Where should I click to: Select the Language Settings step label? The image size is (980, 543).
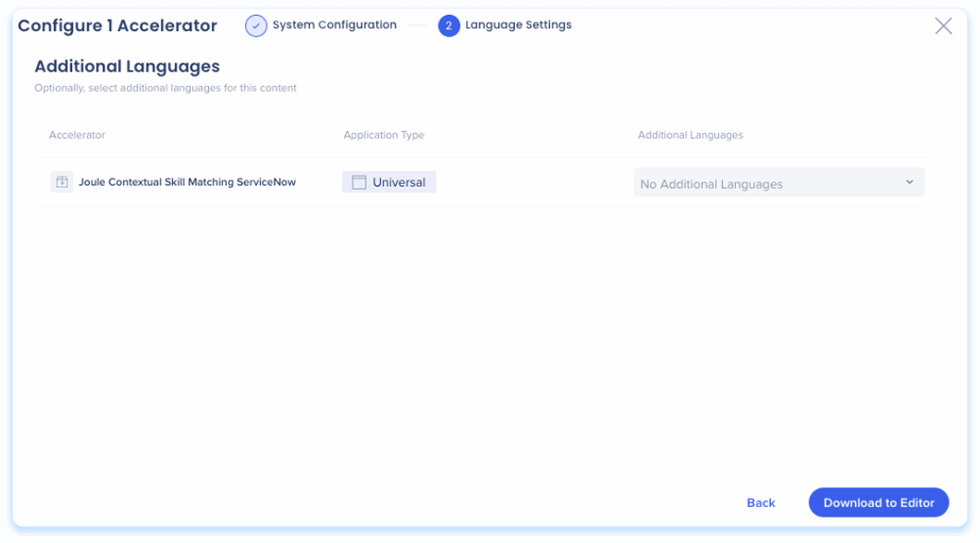point(518,25)
